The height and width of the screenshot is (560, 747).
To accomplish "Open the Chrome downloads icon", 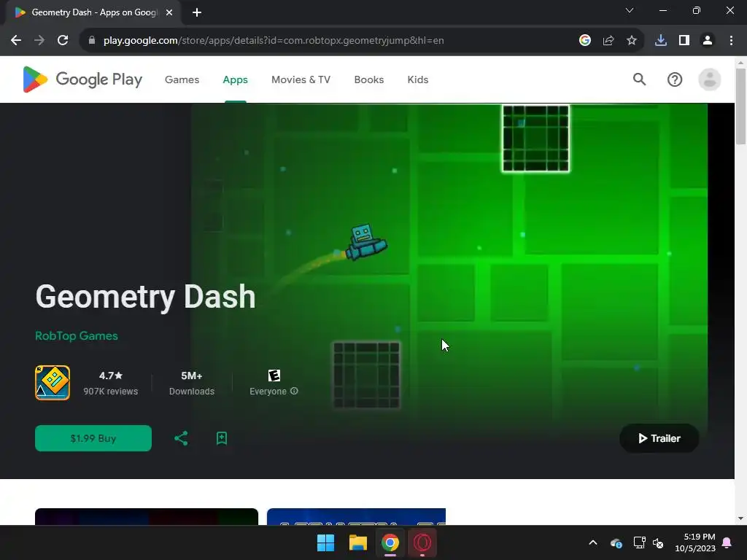I will point(661,41).
